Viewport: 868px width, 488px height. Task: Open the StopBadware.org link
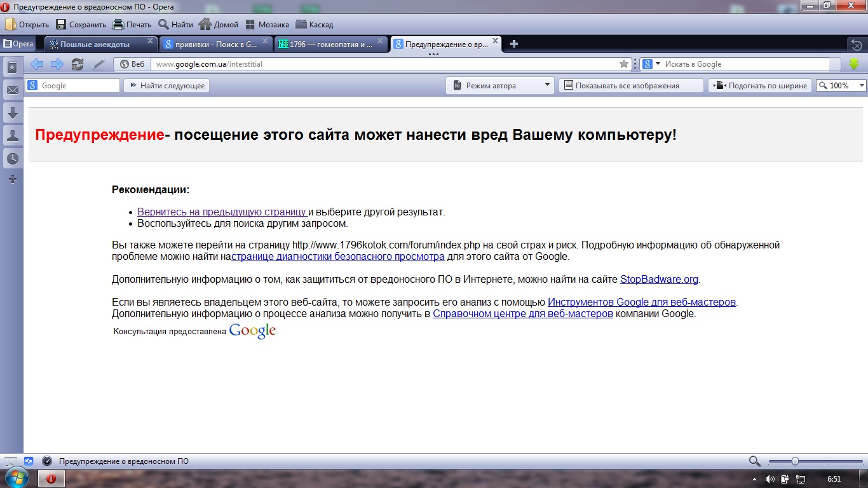click(659, 279)
